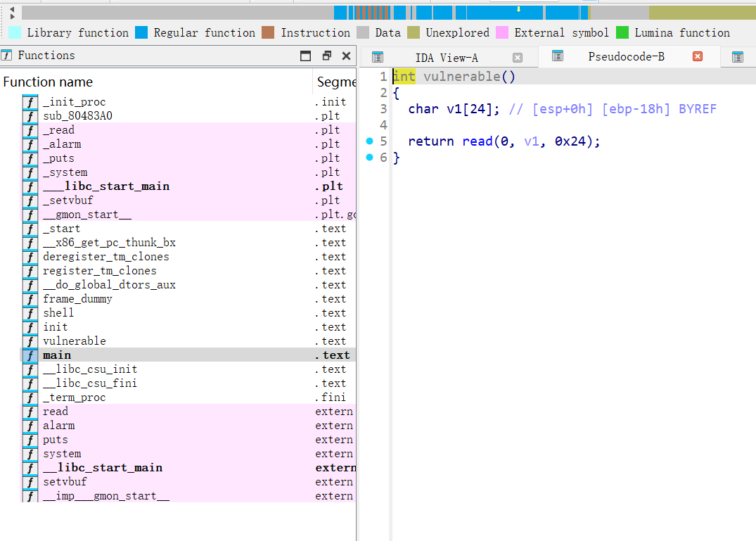
Task: Maximize the Functions panel
Action: point(306,56)
